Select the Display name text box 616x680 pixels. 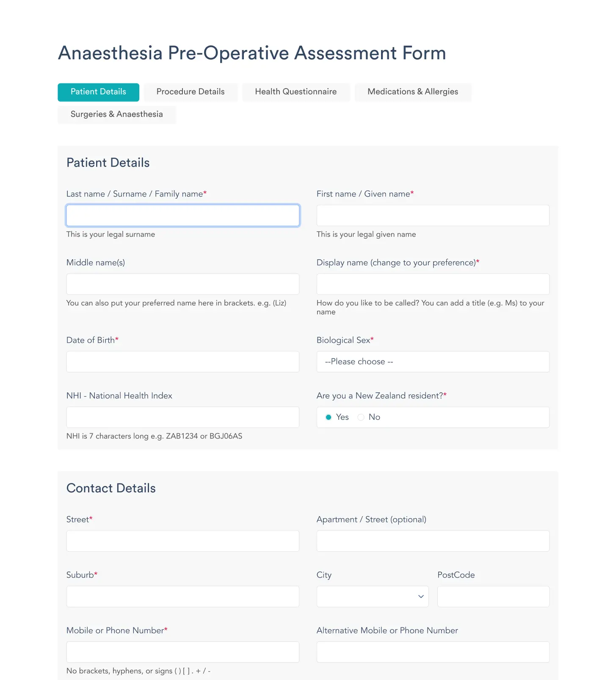433,284
